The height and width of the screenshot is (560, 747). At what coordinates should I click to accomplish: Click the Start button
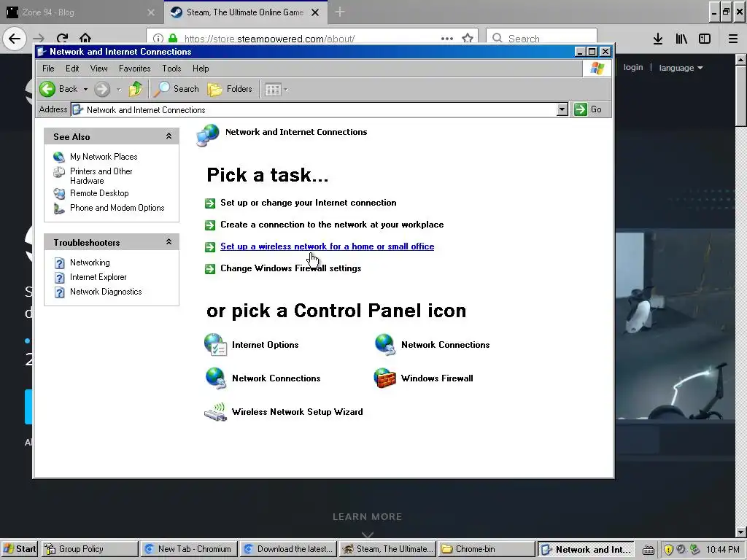19,549
